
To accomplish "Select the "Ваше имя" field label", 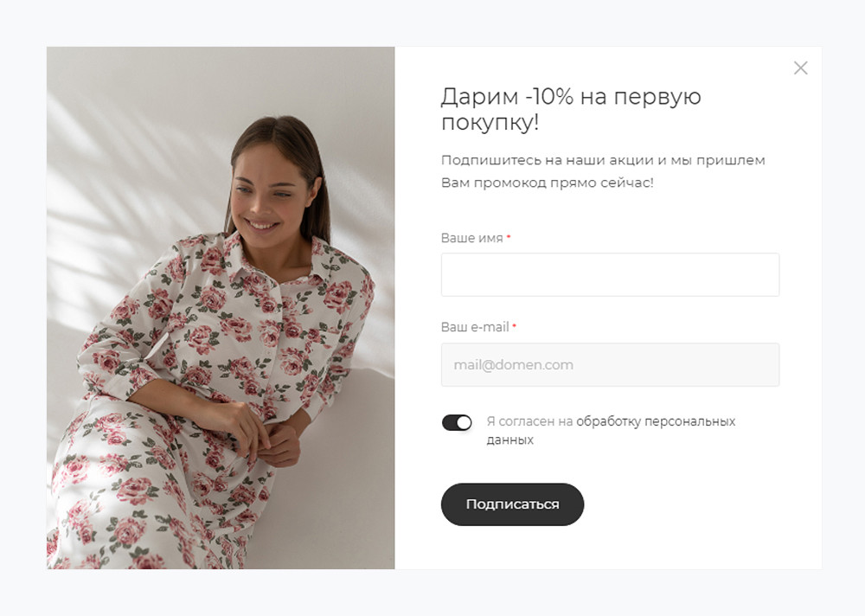I will [x=471, y=238].
